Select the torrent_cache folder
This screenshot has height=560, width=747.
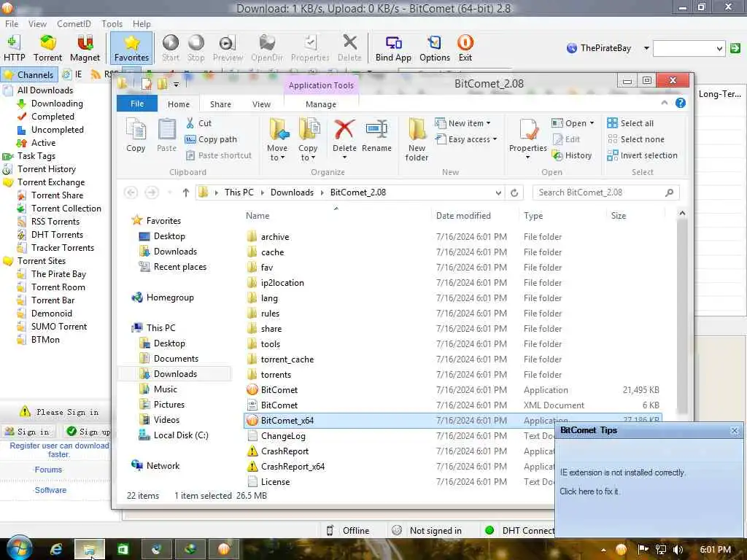click(x=287, y=359)
